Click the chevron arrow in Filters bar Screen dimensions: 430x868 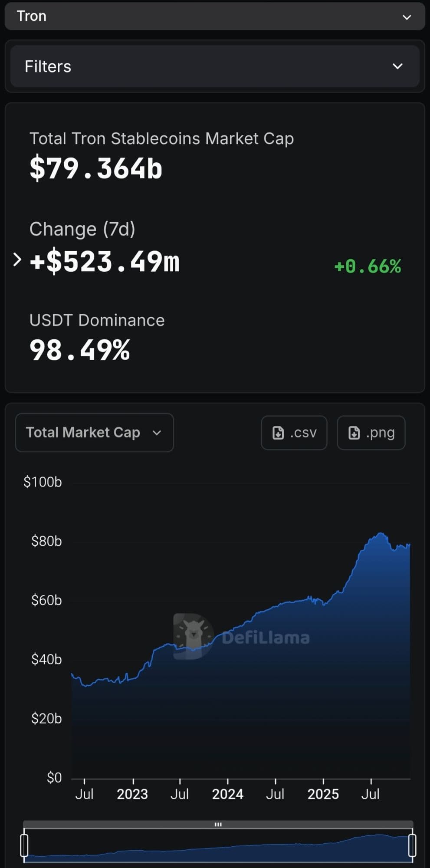(397, 66)
